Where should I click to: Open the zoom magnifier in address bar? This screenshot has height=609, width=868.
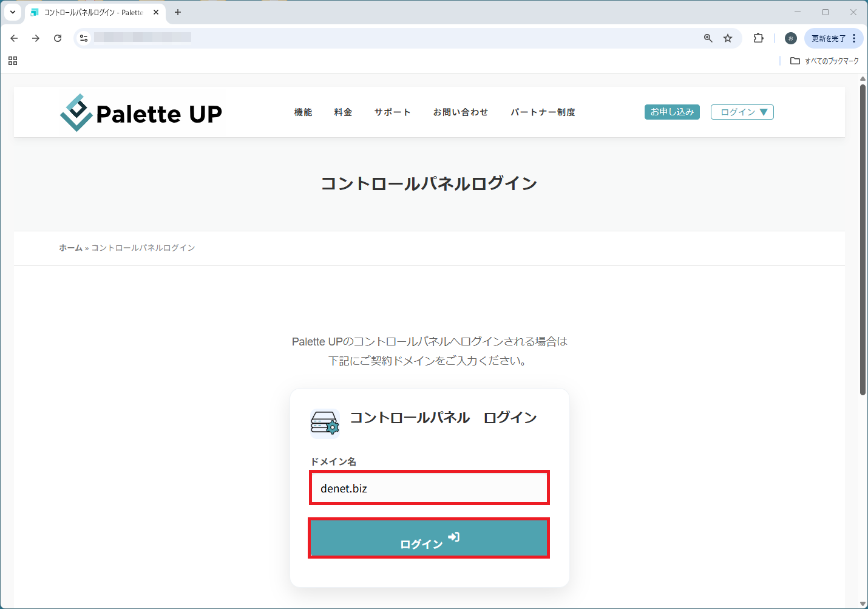[x=708, y=38]
